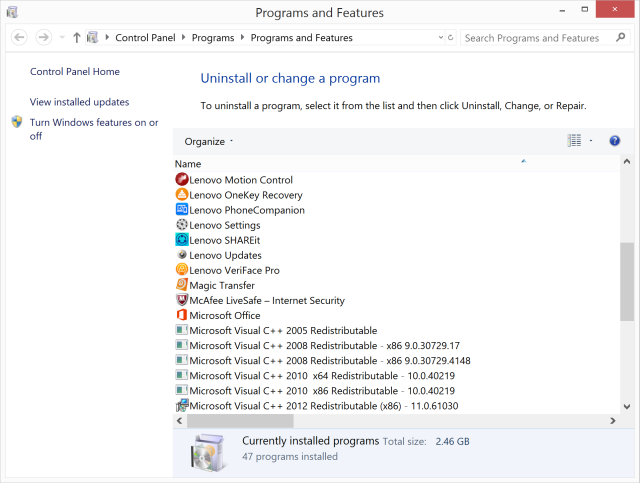This screenshot has height=483, width=640.
Task: Click the Microsoft Office icon
Action: [182, 315]
